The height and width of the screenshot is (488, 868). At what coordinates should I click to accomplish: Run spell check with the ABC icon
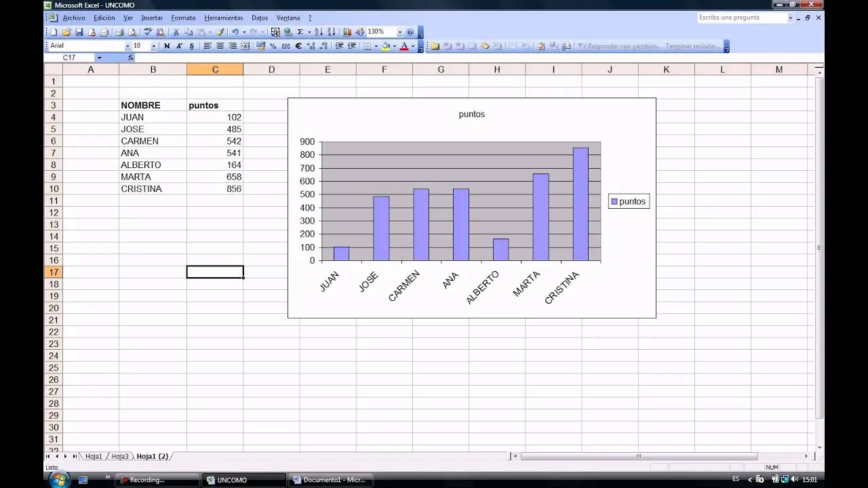pos(148,31)
